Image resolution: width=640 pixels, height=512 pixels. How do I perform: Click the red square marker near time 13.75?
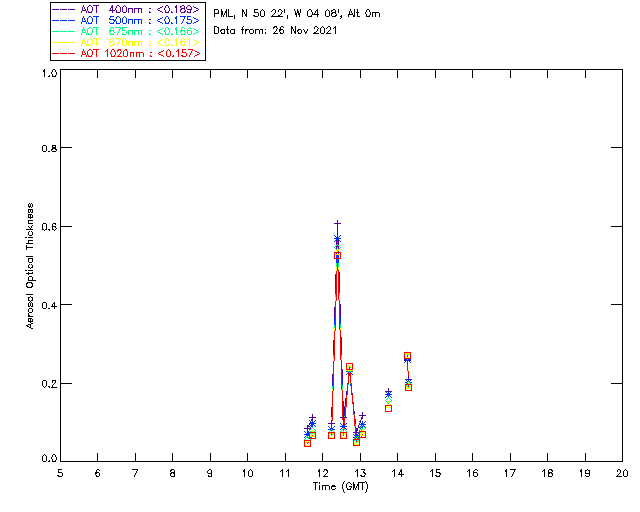[x=389, y=408]
